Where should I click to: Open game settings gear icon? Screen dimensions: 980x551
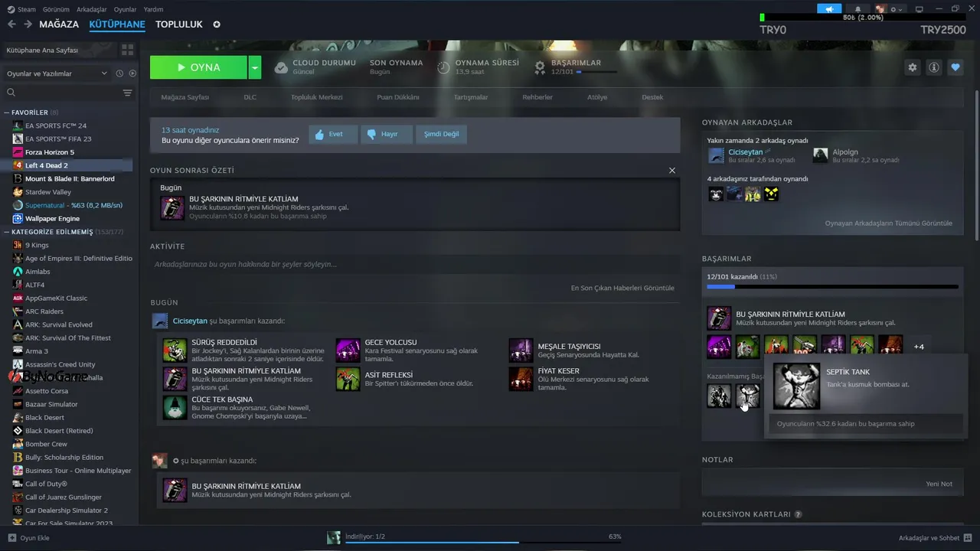coord(913,67)
